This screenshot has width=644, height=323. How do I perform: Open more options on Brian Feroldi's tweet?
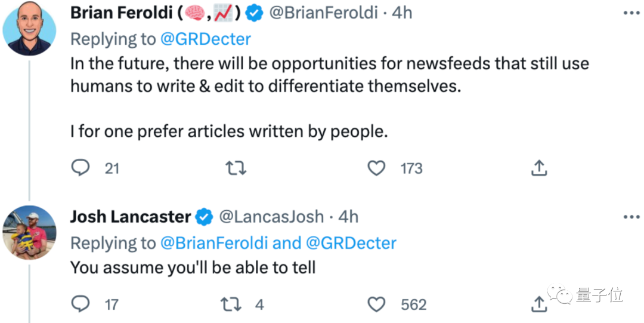[631, 13]
